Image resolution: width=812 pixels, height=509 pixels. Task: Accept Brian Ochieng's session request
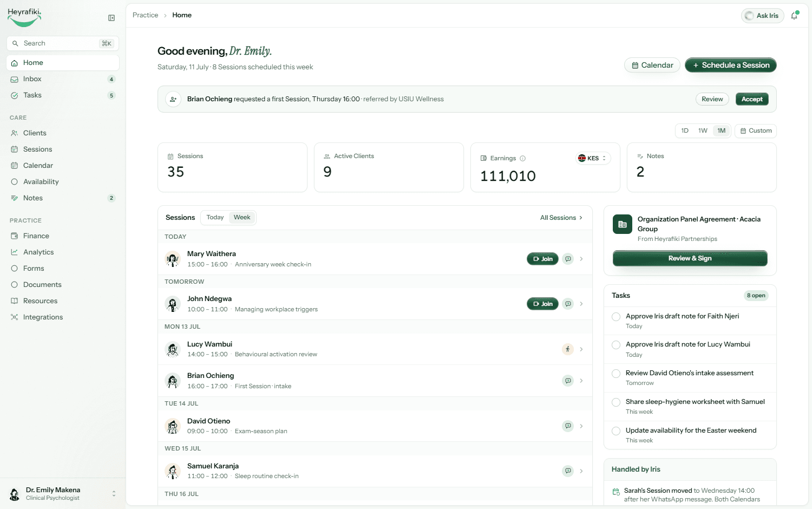pyautogui.click(x=752, y=99)
